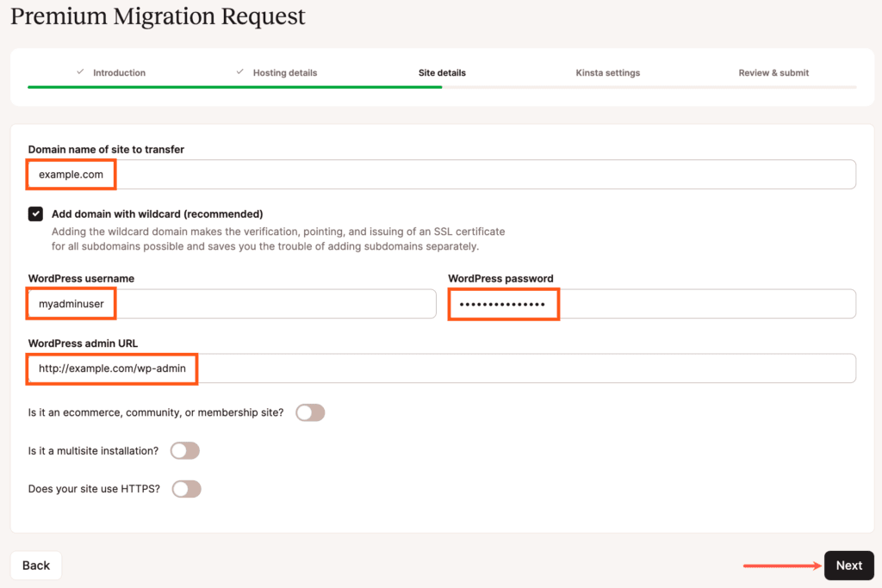Enable the ecommerce, community, or membership toggle
This screenshot has width=882, height=588.
(x=310, y=413)
